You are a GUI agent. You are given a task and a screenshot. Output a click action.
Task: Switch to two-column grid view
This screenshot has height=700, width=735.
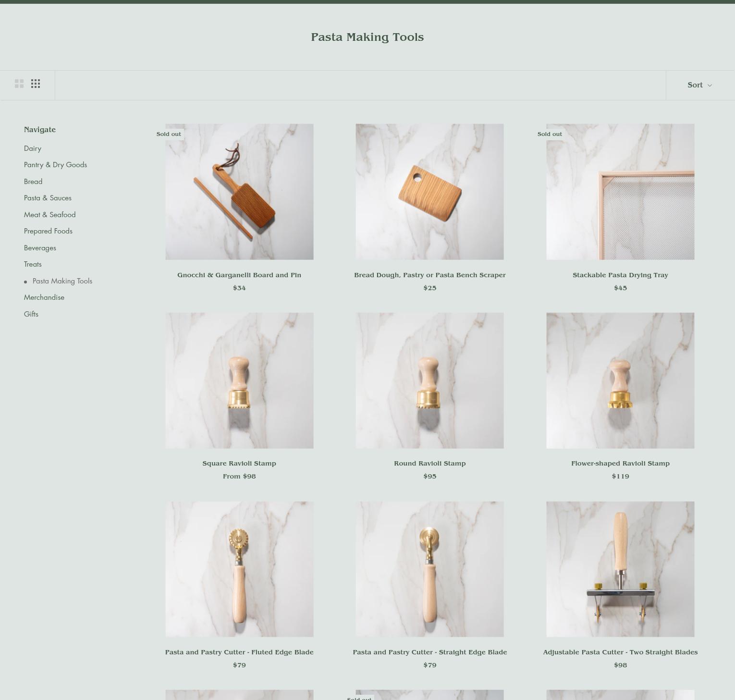[19, 84]
